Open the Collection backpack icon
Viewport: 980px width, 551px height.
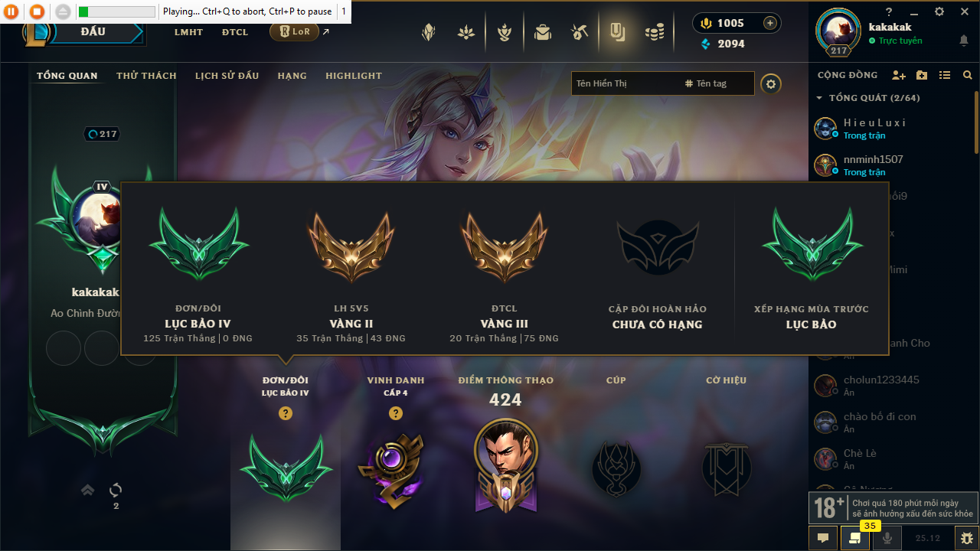543,32
